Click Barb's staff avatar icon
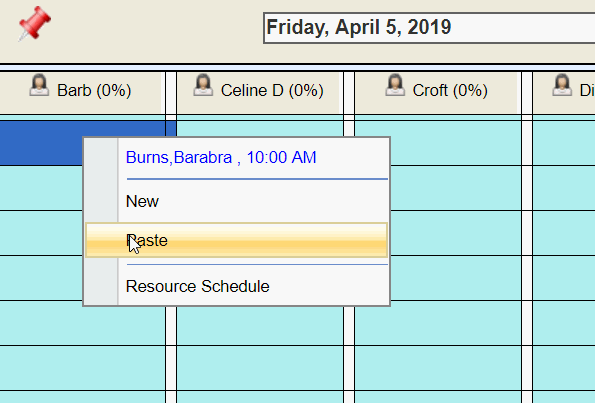Viewport: 595px width, 403px height. pyautogui.click(x=39, y=85)
